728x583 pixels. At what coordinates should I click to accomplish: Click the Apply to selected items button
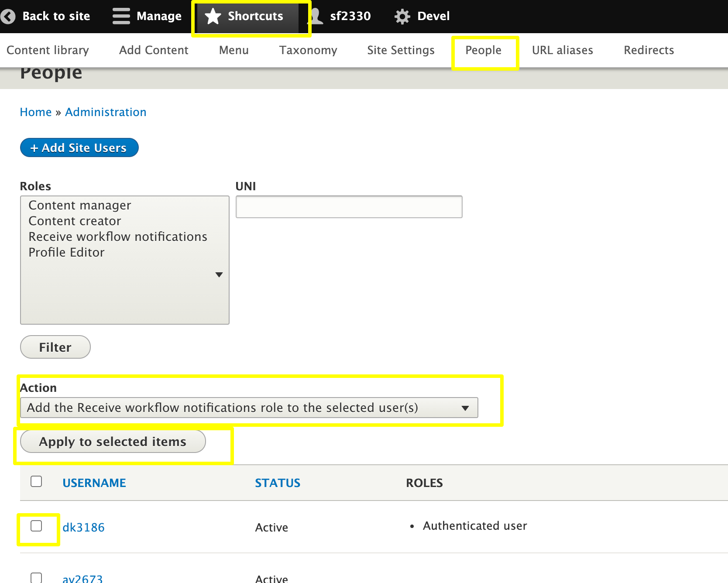click(x=112, y=441)
